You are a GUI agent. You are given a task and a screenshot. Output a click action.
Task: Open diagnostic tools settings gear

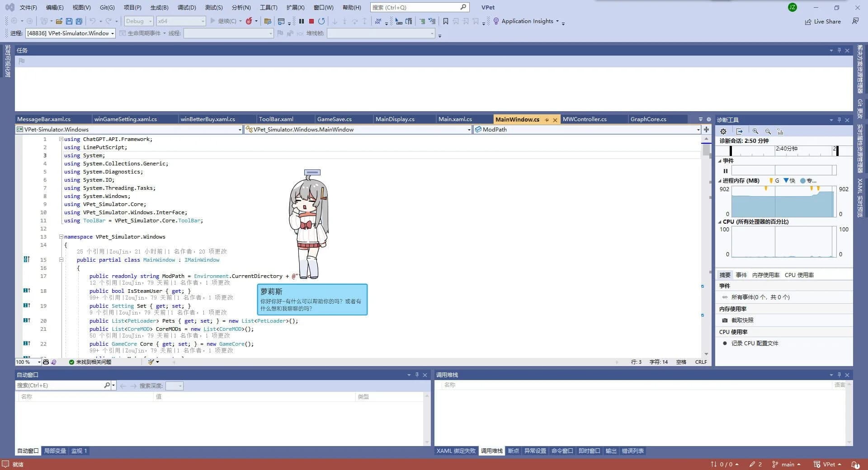(x=723, y=131)
